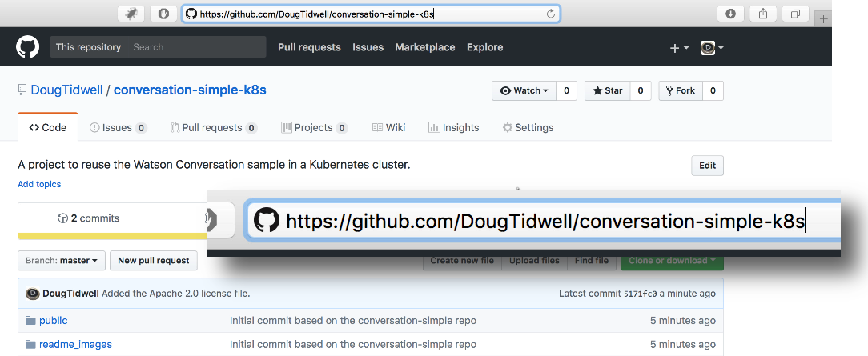This screenshot has height=356, width=868.
Task: Open DougTidwell owner link in title
Action: pos(67,90)
